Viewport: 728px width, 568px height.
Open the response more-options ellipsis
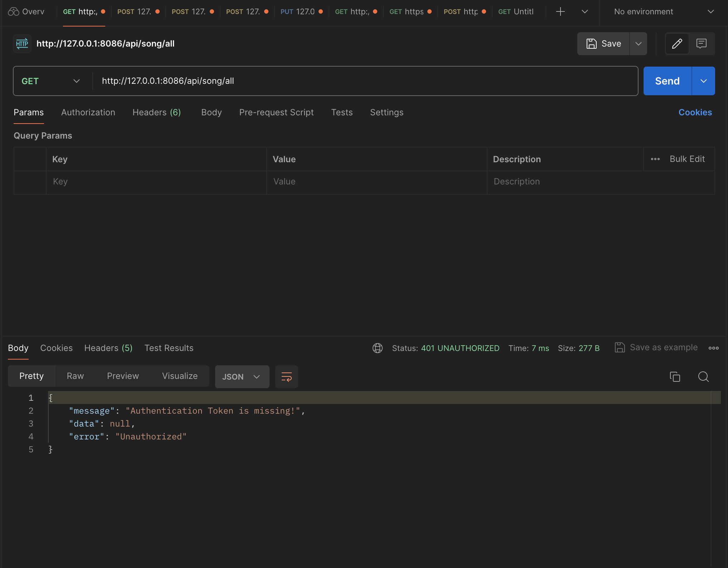pos(713,348)
